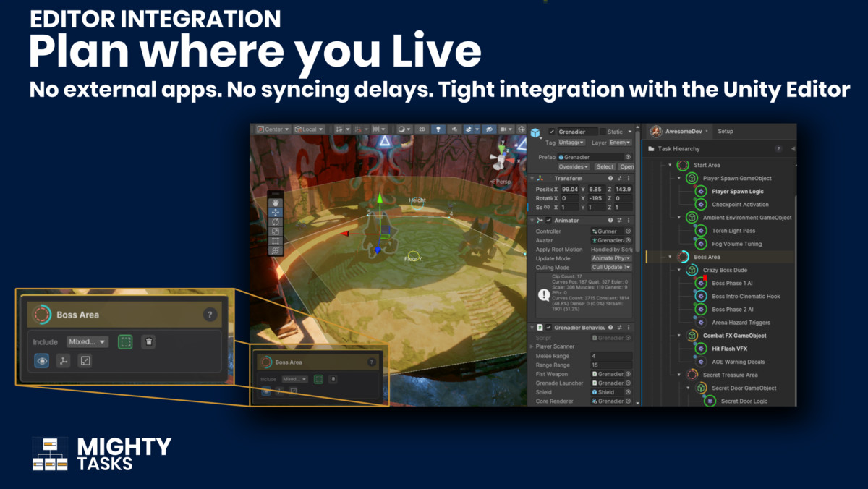Click the Position X value field
Viewport: 868px width, 489px height.
tap(570, 189)
